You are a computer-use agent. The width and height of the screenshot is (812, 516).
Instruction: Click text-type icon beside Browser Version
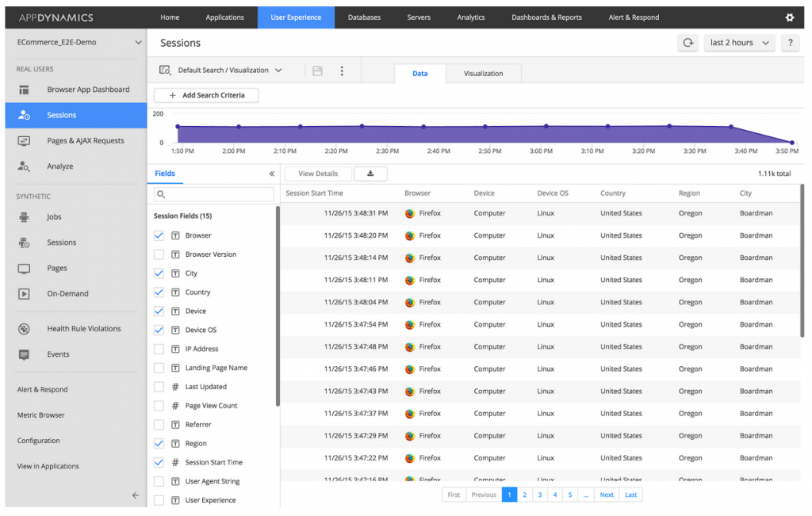(x=175, y=254)
